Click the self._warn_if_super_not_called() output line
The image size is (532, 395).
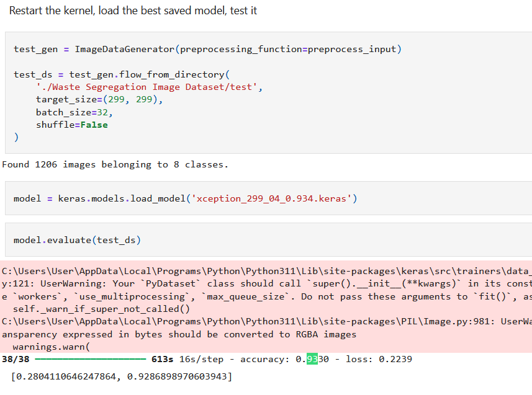tap(101, 309)
